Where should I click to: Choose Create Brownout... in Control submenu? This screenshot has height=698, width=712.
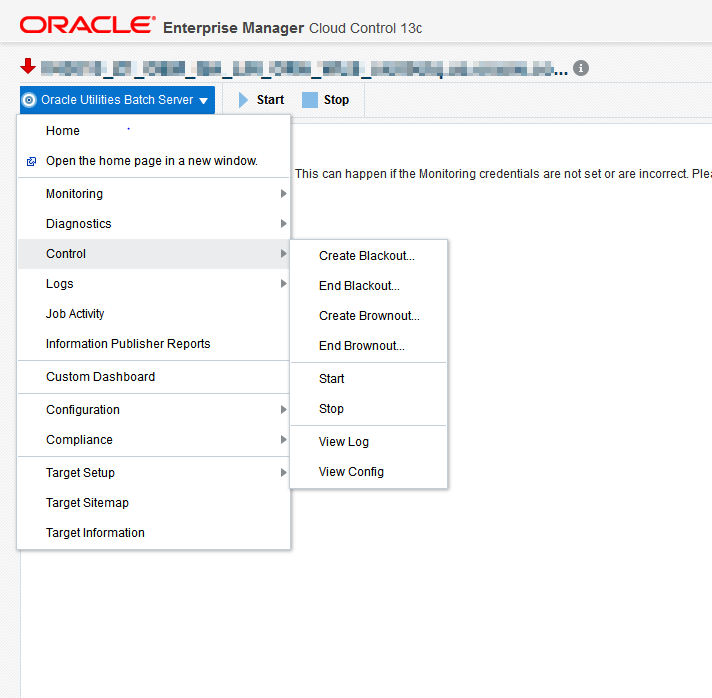pos(368,316)
